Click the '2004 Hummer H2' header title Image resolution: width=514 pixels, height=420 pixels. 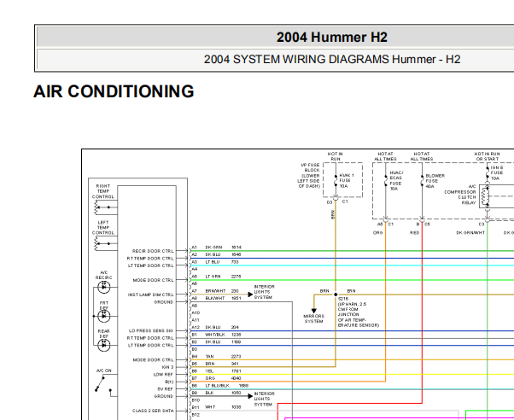[x=332, y=37]
